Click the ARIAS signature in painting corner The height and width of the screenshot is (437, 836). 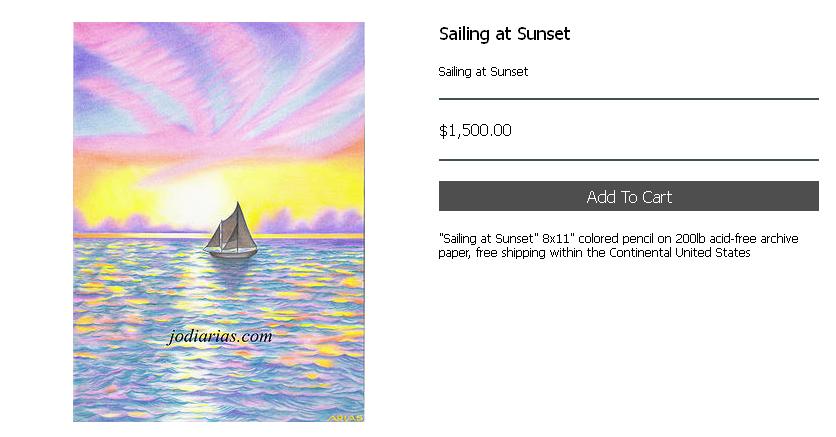pos(345,418)
